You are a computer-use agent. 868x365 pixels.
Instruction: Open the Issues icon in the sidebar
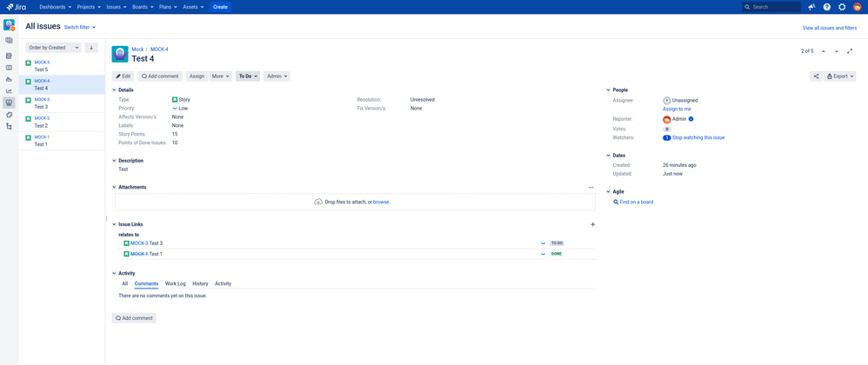(x=9, y=103)
